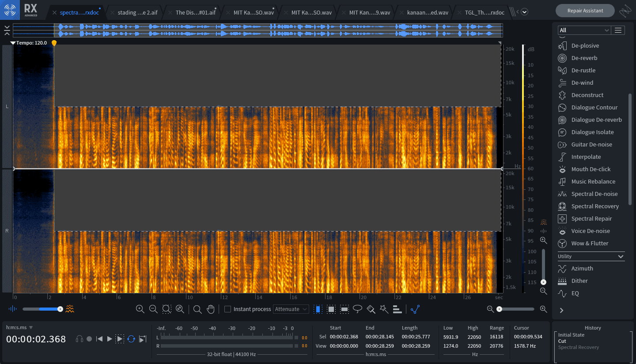
Task: Select the time selection tool
Action: (x=318, y=309)
